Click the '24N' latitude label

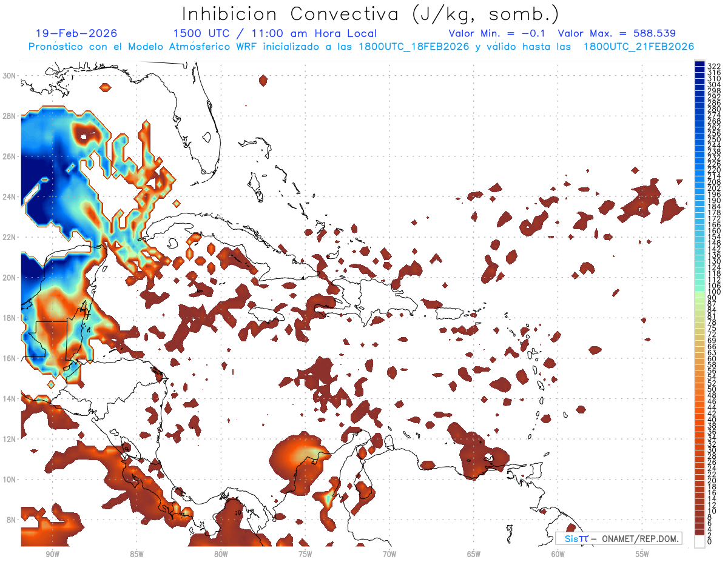point(8,196)
